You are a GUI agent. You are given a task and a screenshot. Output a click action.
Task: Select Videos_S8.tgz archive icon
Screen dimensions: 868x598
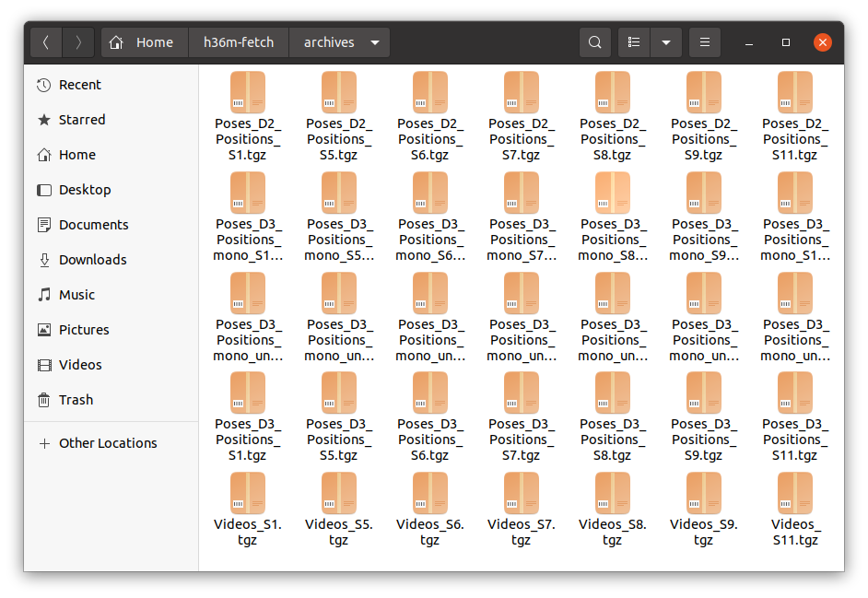[x=612, y=493]
